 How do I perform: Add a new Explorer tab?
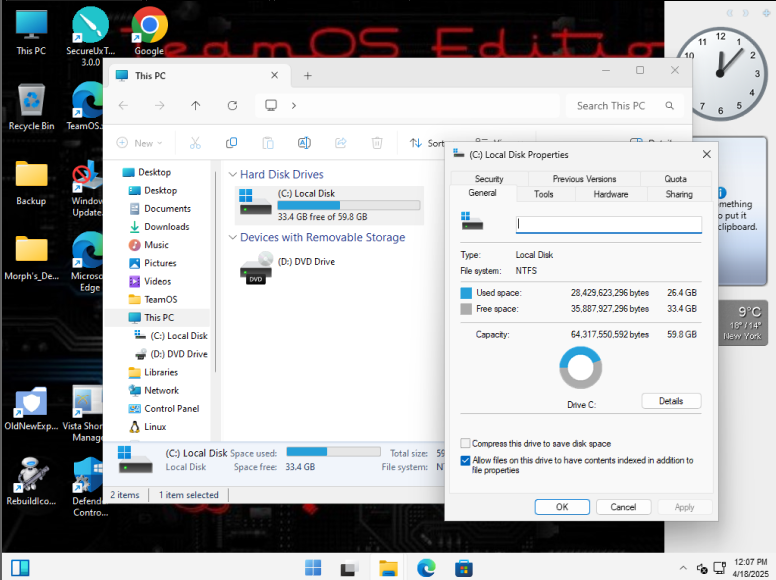(307, 76)
